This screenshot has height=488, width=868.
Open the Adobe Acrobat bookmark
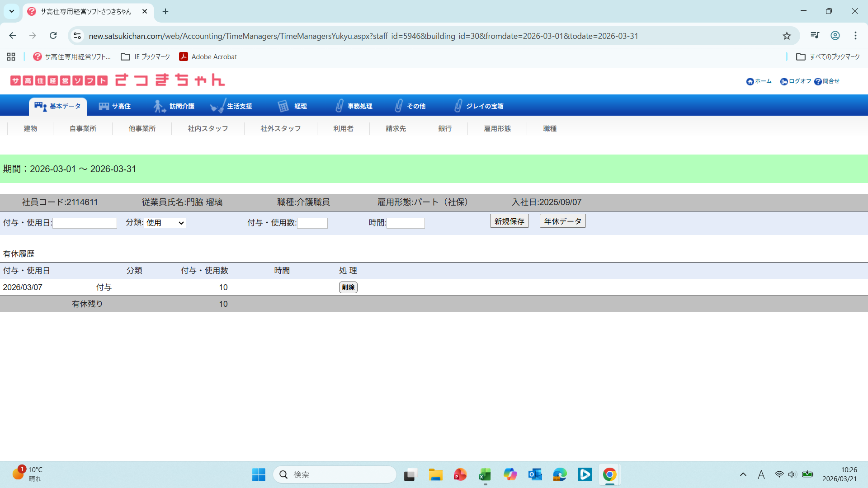point(208,56)
